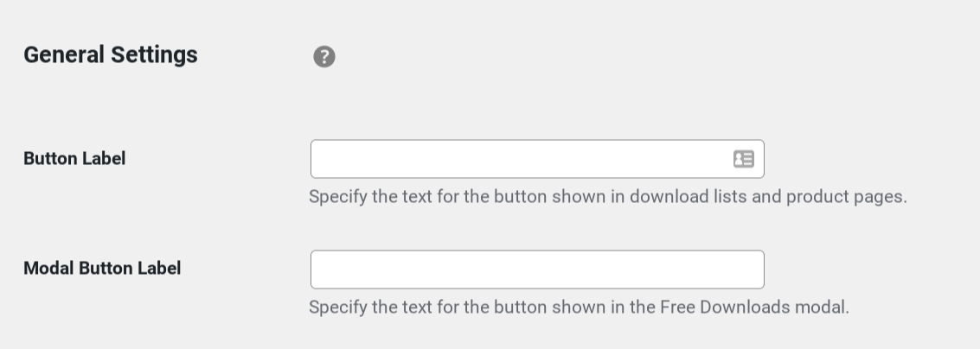Click the words "download lists" in description
The height and width of the screenshot is (349, 980).
688,197
